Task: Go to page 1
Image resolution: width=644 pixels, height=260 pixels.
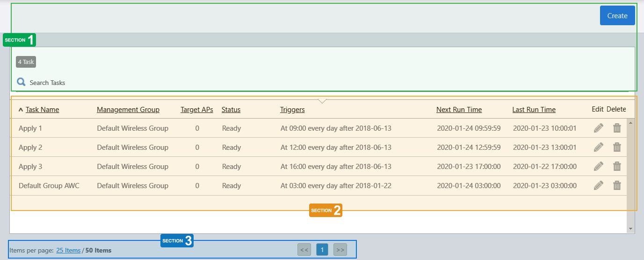Action: 322,250
